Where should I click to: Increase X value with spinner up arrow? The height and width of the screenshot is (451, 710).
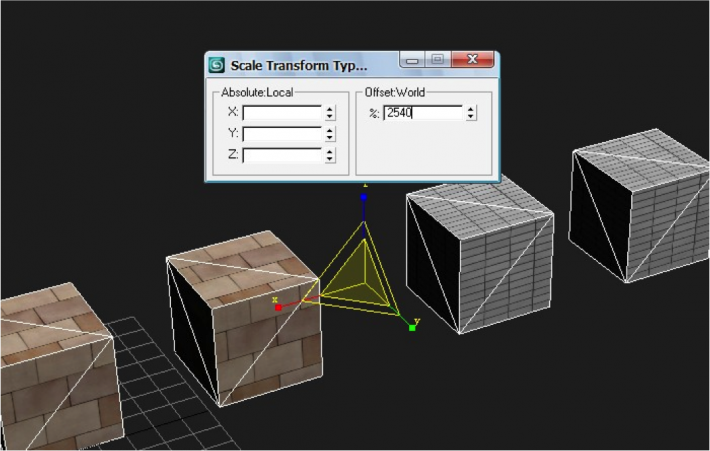(x=330, y=109)
